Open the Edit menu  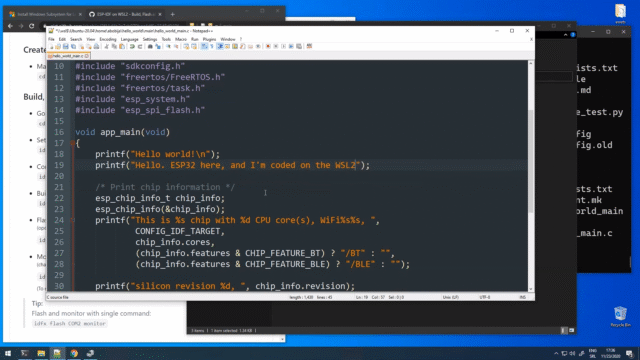62,39
